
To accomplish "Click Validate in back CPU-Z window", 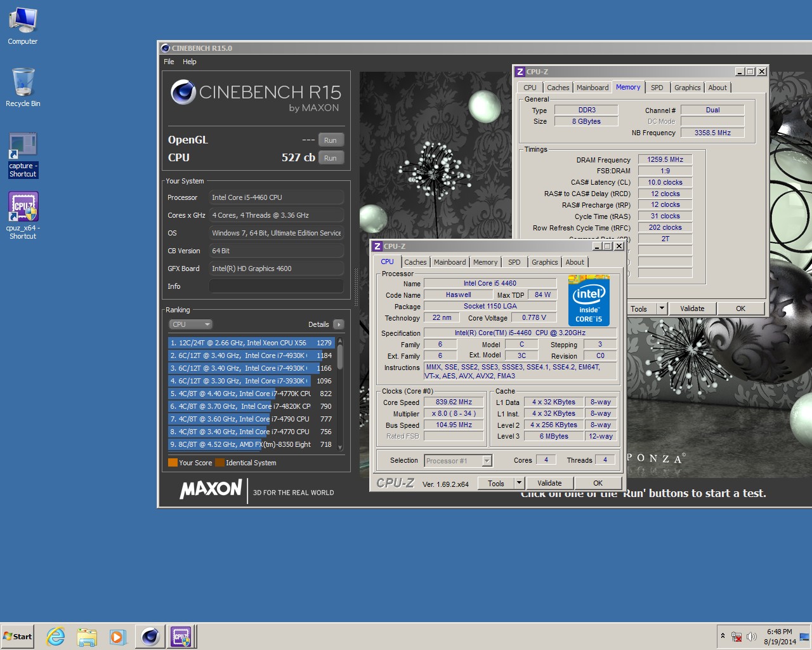I will tap(692, 309).
